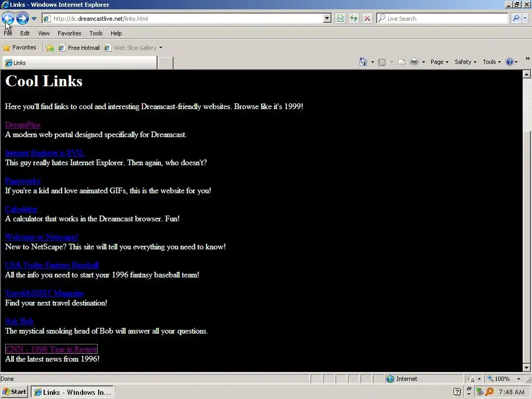This screenshot has width=532, height=399.
Task: Click the green Refresh arrows icon
Action: click(x=354, y=18)
